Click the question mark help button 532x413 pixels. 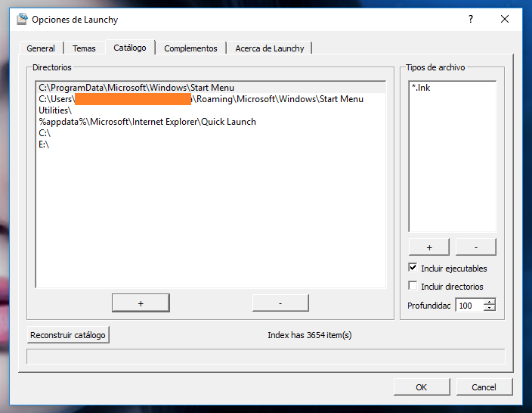(x=471, y=19)
